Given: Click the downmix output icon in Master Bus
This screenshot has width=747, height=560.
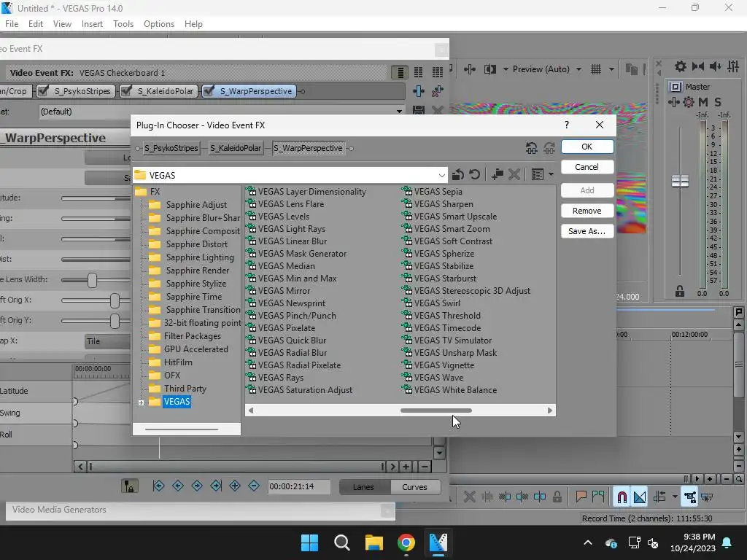Looking at the screenshot, I should 698,66.
